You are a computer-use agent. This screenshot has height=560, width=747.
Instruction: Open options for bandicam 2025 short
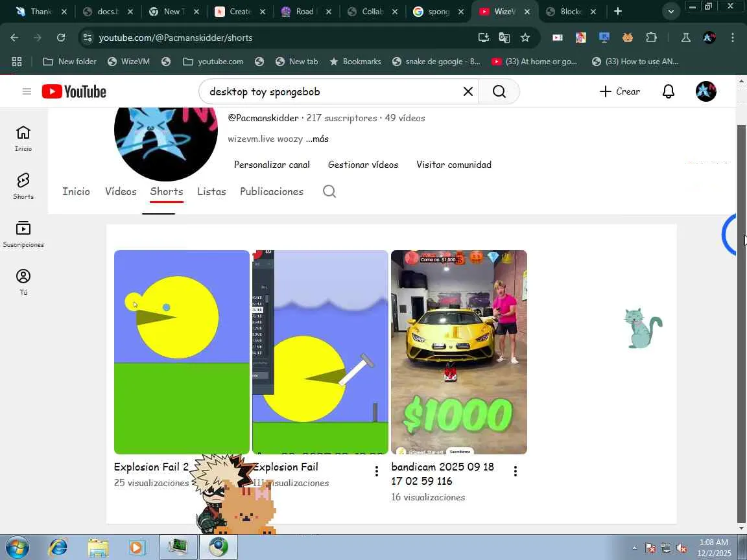click(x=515, y=471)
